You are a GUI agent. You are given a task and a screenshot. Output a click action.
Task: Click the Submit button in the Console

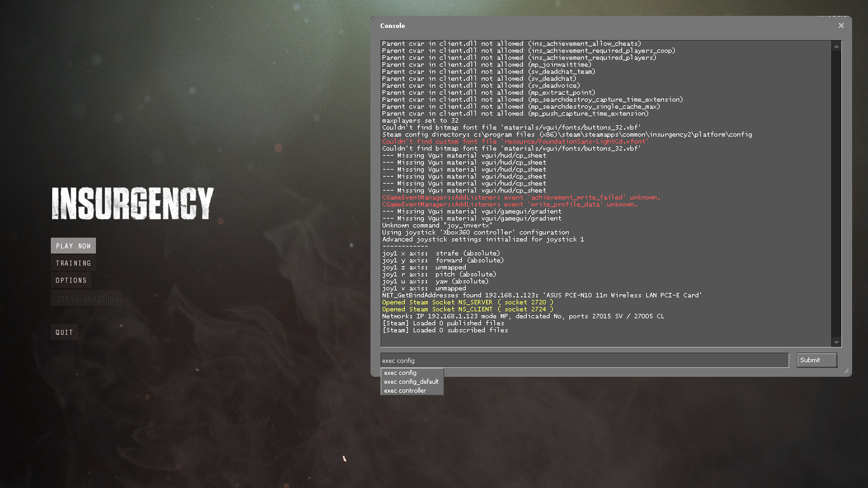click(817, 360)
